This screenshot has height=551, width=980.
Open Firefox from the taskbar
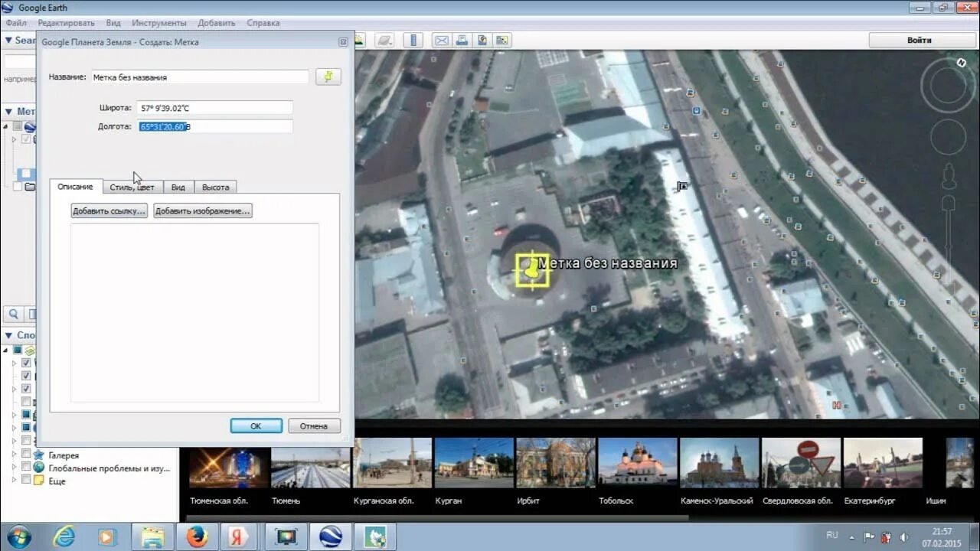[198, 537]
